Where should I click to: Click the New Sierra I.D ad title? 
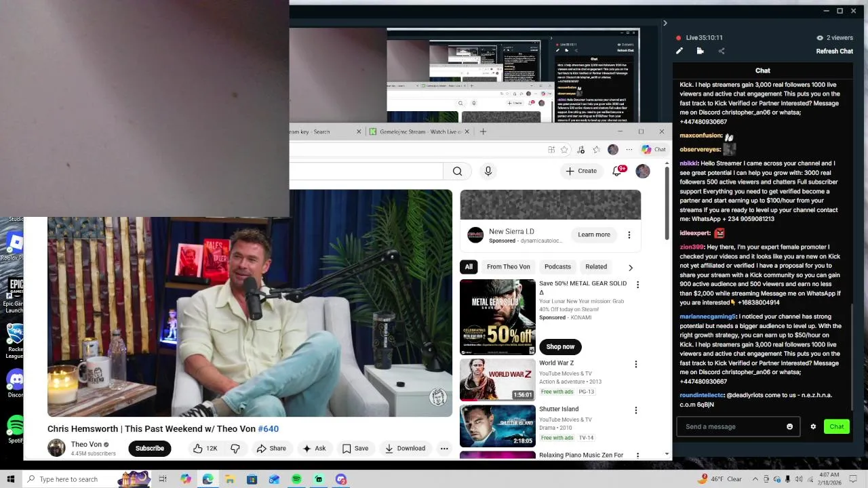pyautogui.click(x=511, y=231)
